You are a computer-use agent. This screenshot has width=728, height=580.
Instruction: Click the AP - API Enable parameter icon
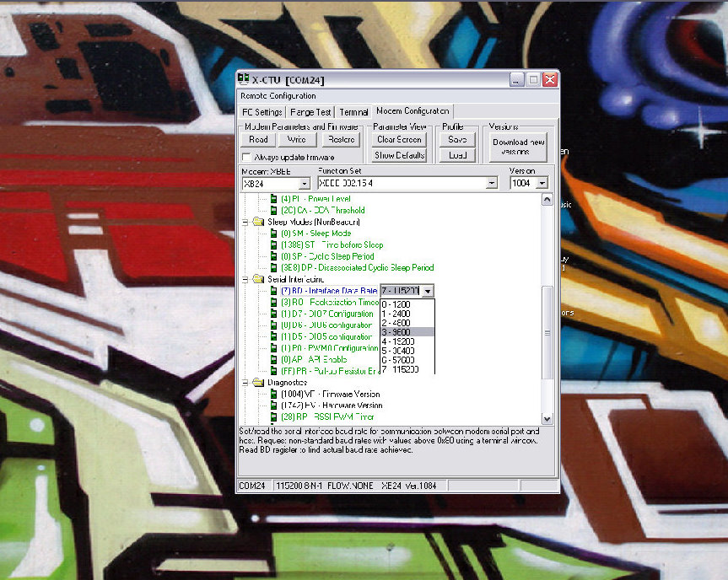coord(276,359)
